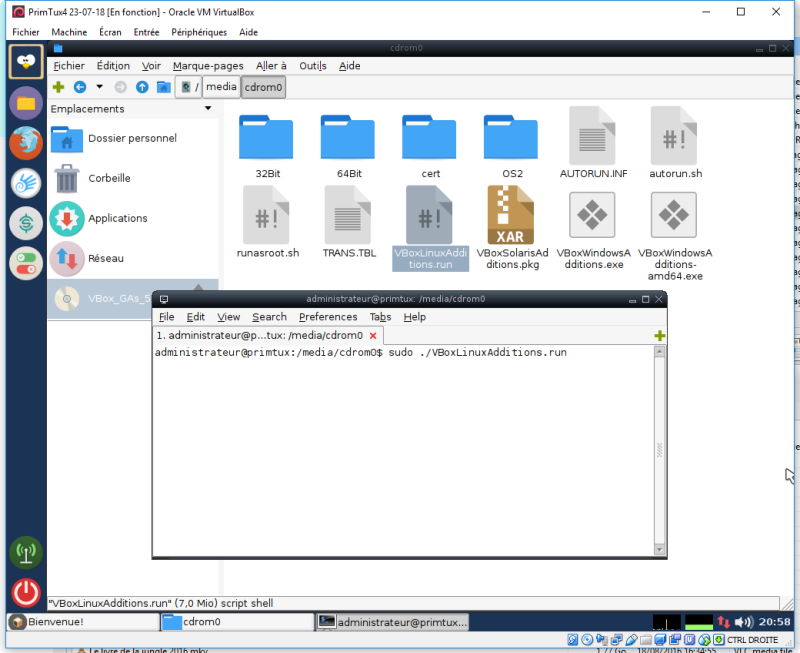Viewport: 800px width, 653px height.
Task: Click the new tab plus icon in file manager toolbar
Action: (58, 87)
